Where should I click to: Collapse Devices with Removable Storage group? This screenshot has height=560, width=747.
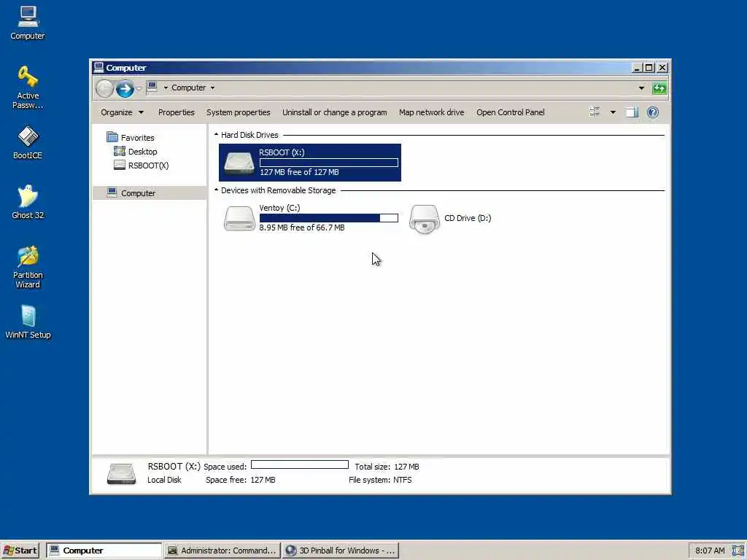coord(216,190)
